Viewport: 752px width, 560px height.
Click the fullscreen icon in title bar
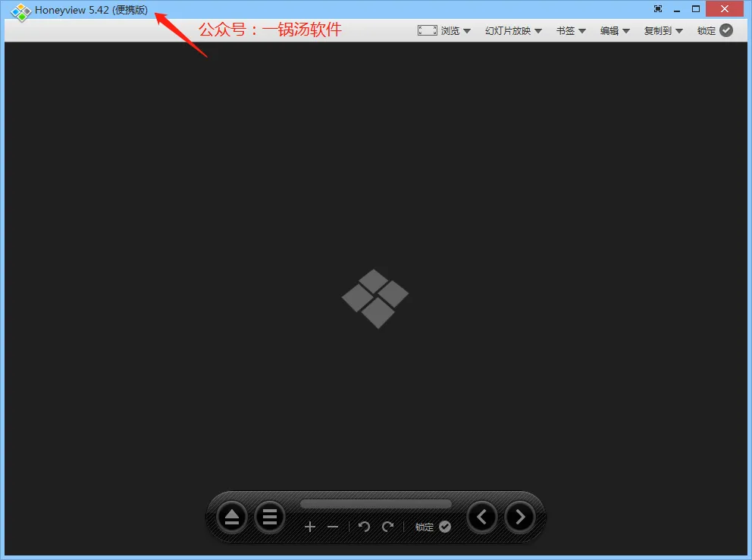(x=658, y=8)
